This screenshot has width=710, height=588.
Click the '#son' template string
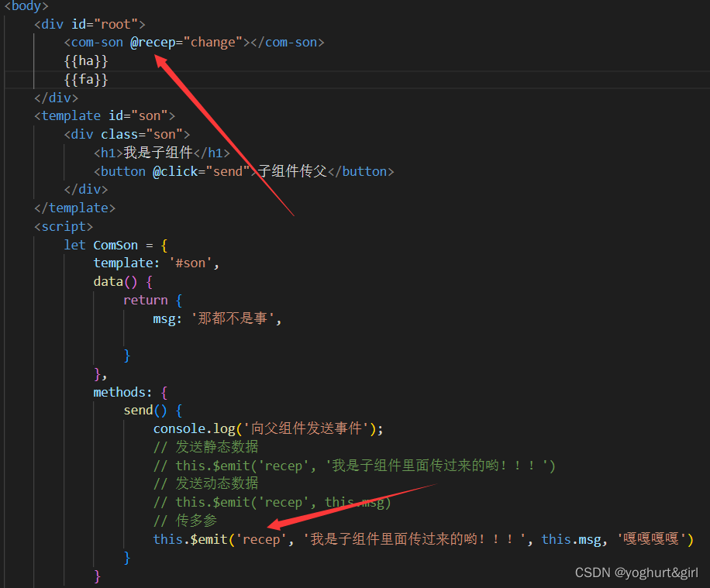(191, 263)
